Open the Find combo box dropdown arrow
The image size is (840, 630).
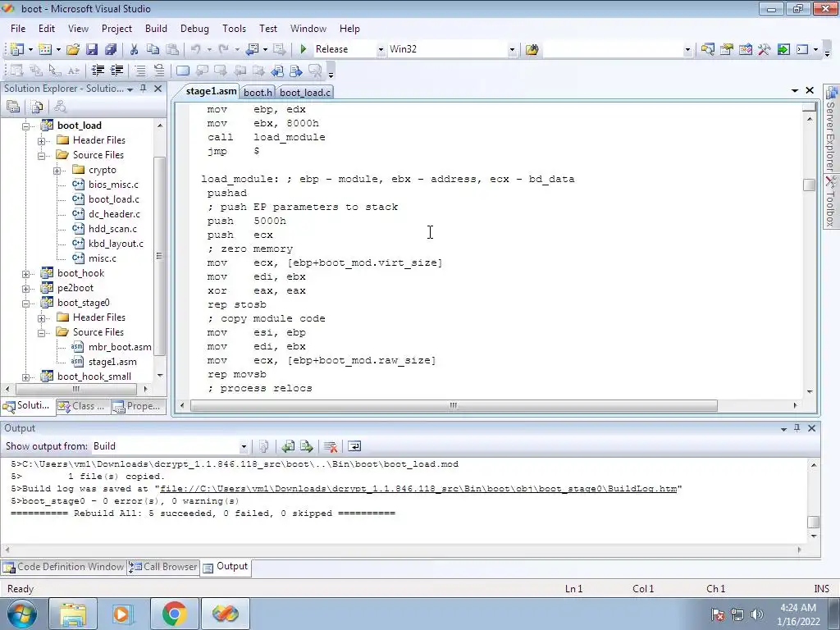coord(688,49)
